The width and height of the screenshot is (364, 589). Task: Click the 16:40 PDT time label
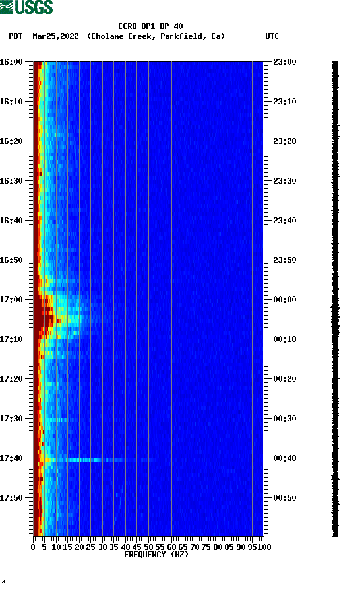click(x=11, y=221)
